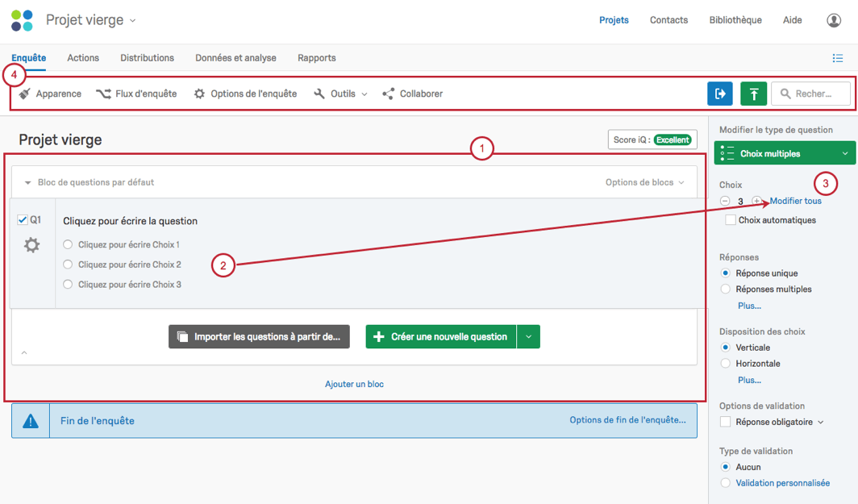
Task: Click the Apparence paintbrush icon
Action: pyautogui.click(x=25, y=94)
